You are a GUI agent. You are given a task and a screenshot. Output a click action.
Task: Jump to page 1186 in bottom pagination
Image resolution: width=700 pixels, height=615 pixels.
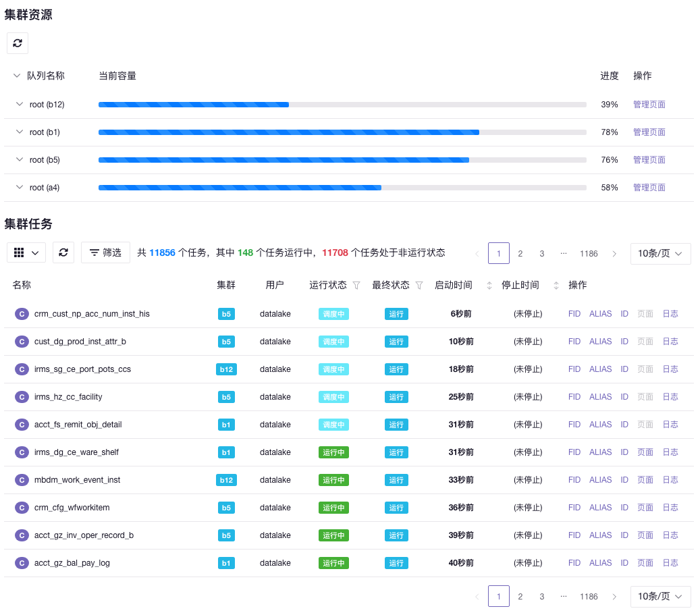[x=589, y=597]
